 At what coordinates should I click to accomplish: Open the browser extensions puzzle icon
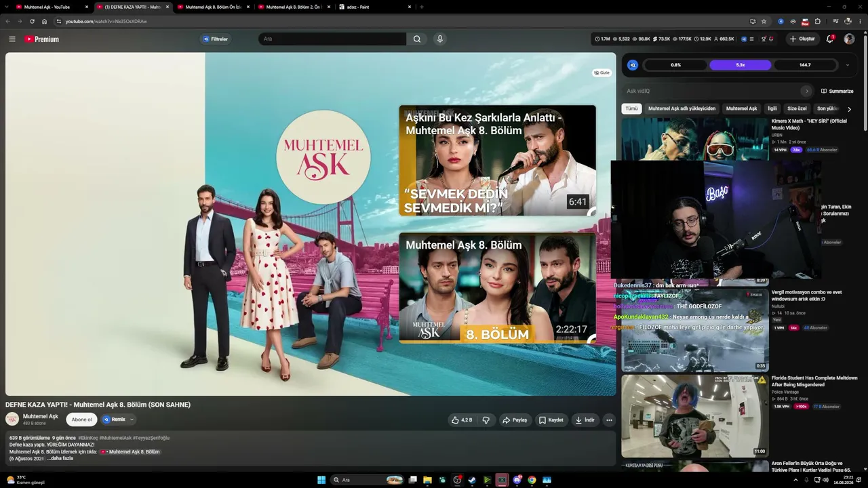[x=817, y=21]
